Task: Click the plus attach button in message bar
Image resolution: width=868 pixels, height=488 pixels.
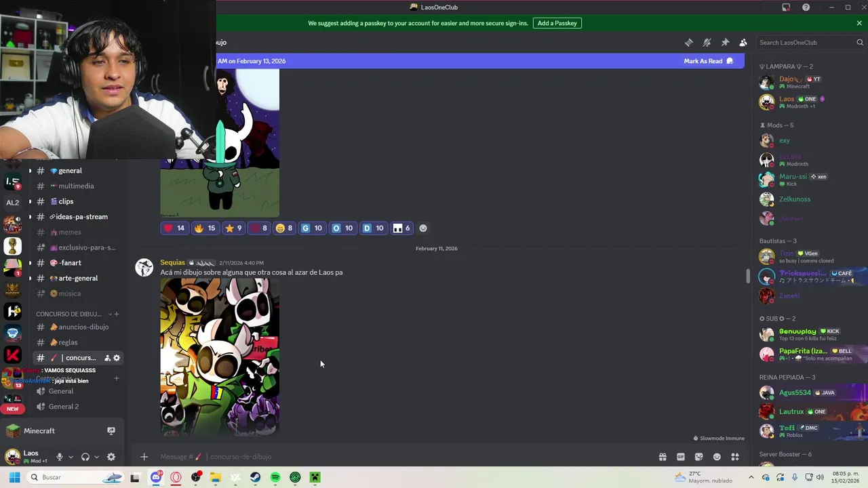Action: pyautogui.click(x=144, y=457)
